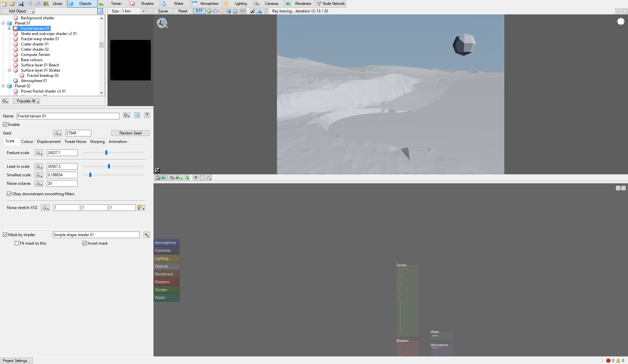
Task: Click the exposure plus/minus icon in preview
Action: coord(157,170)
